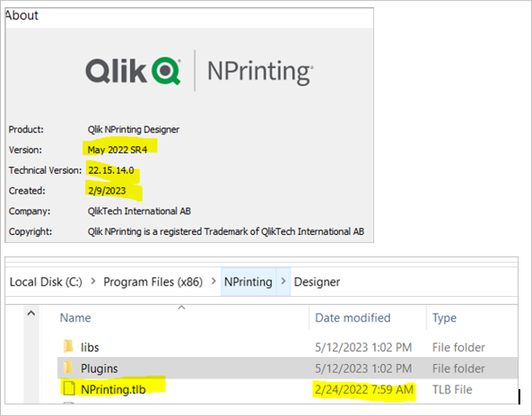Click the Qlik NPrinting Designer product value
Image resolution: width=532 pixels, height=416 pixels.
(133, 129)
